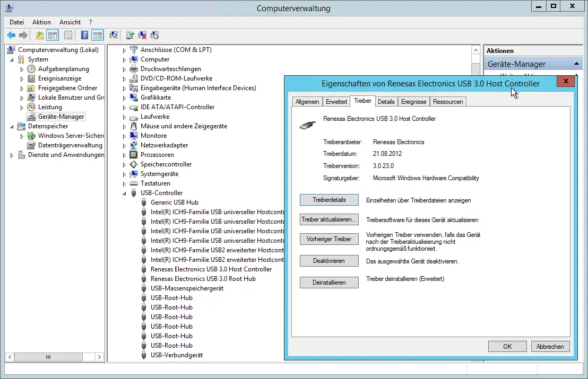588x379 pixels.
Task: Expand the DVD/CD-ROM-Laufwerke node
Action: (124, 78)
